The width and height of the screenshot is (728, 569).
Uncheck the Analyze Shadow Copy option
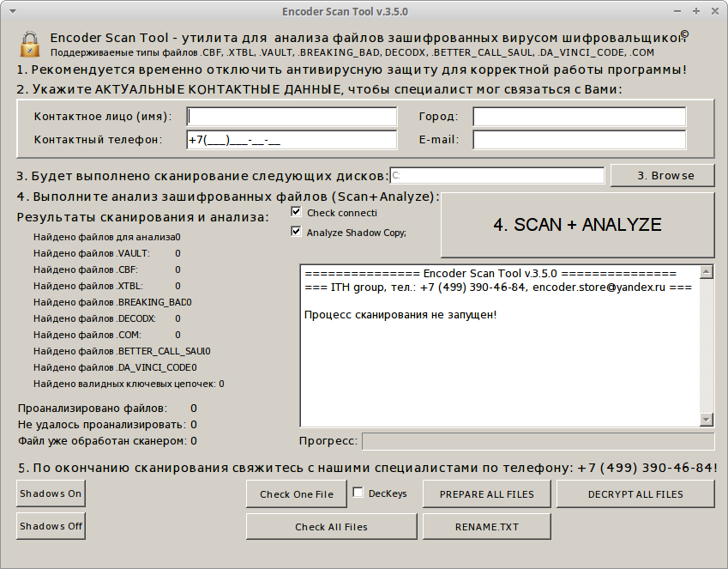[x=297, y=232]
